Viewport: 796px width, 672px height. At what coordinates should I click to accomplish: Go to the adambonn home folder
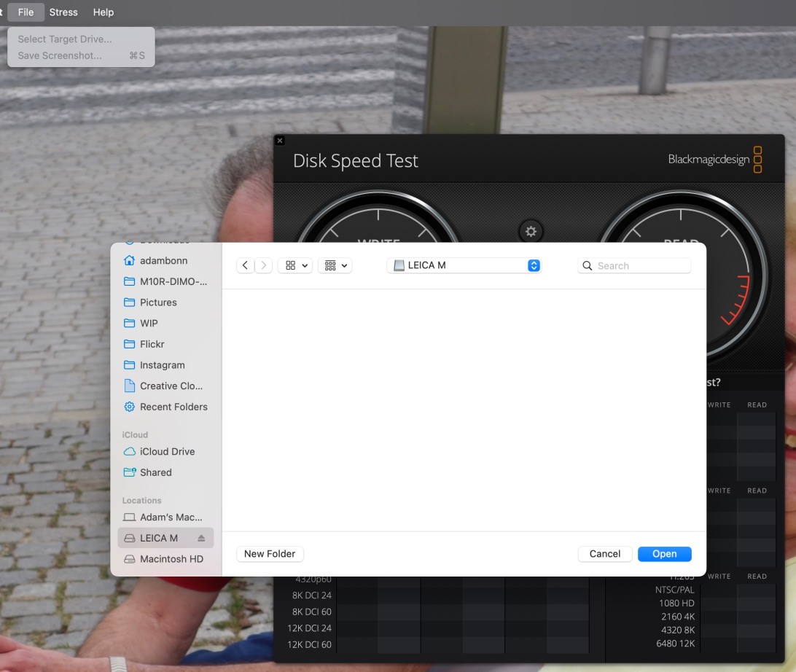(163, 260)
